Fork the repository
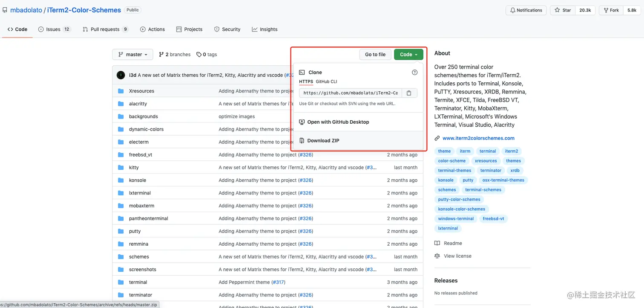644x308 pixels. coord(610,10)
